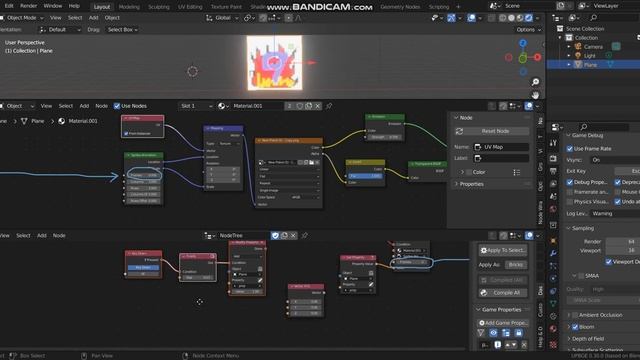
Task: Open the Log Level Warning dropdown
Action: [615, 213]
